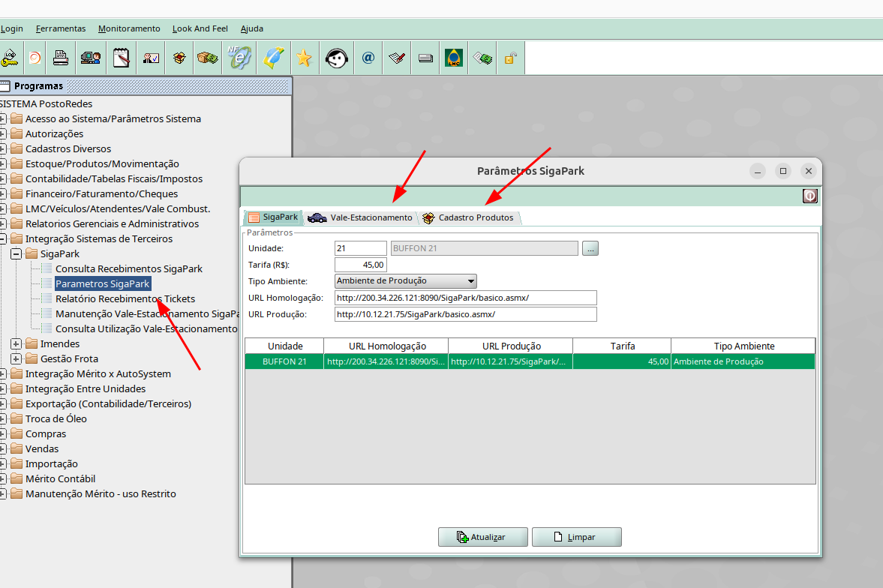Switch to the Vale-Estacionamento tab
Screen dimensions: 883x588
coord(361,217)
